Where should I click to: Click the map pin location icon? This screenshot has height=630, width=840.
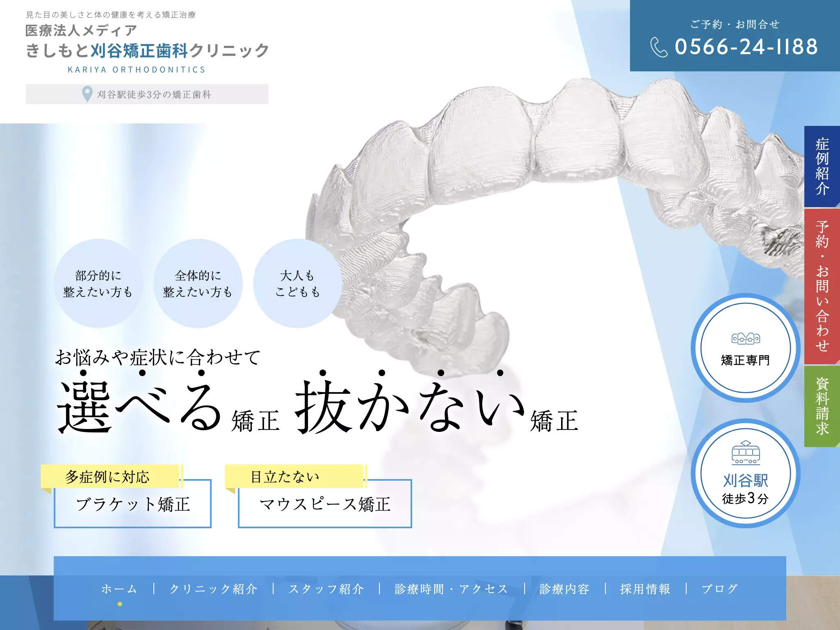pyautogui.click(x=87, y=94)
